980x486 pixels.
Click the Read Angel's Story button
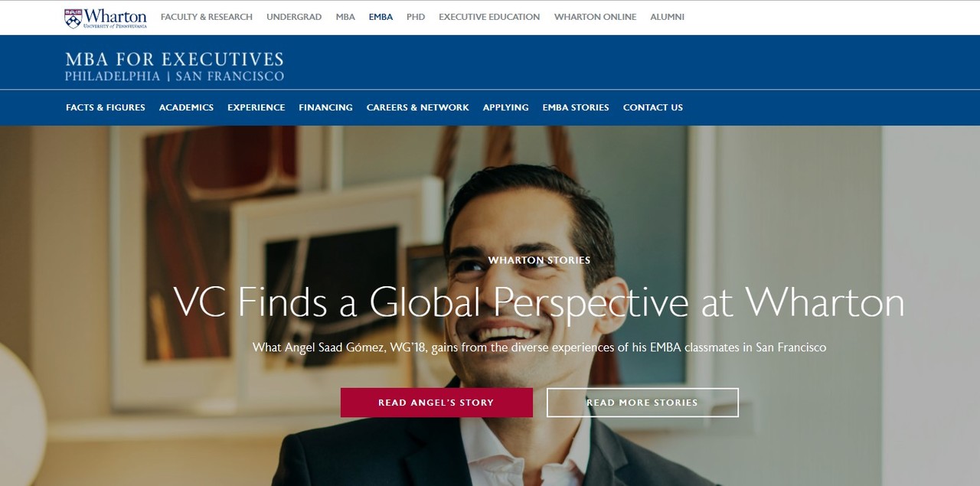pos(436,403)
